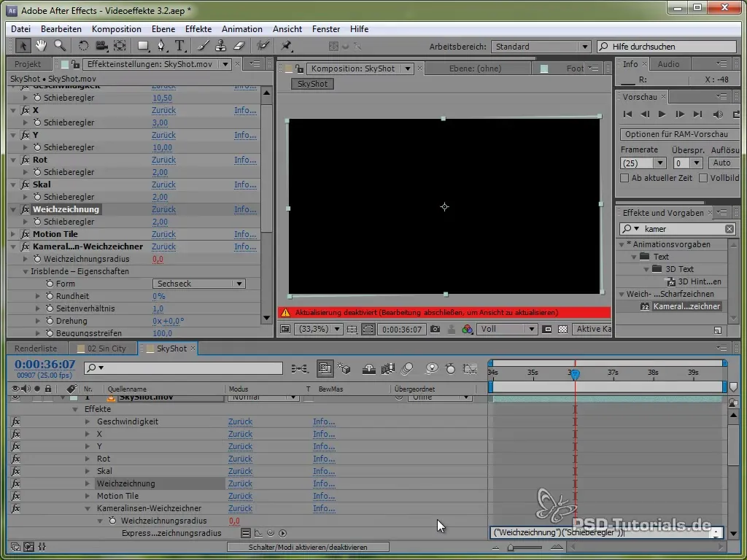Enable the 'Ab aktueller Zeit' checkbox
The width and height of the screenshot is (747, 560).
click(x=624, y=178)
